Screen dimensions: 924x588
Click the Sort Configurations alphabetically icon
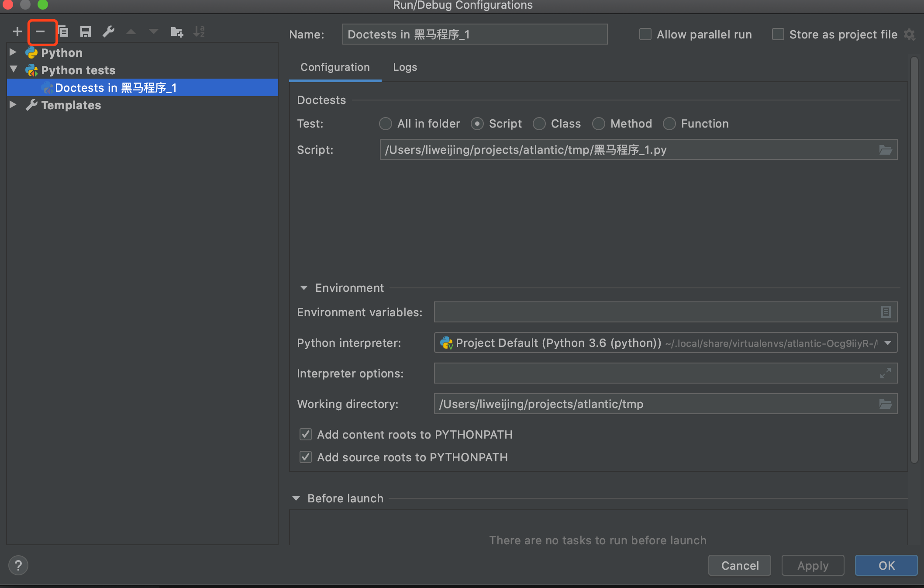tap(199, 31)
